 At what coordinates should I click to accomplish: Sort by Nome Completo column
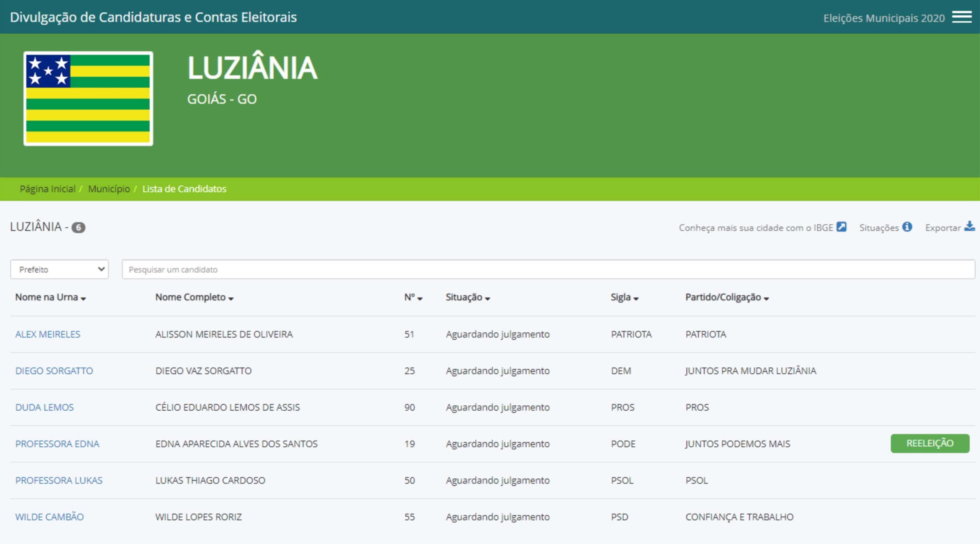(x=194, y=297)
